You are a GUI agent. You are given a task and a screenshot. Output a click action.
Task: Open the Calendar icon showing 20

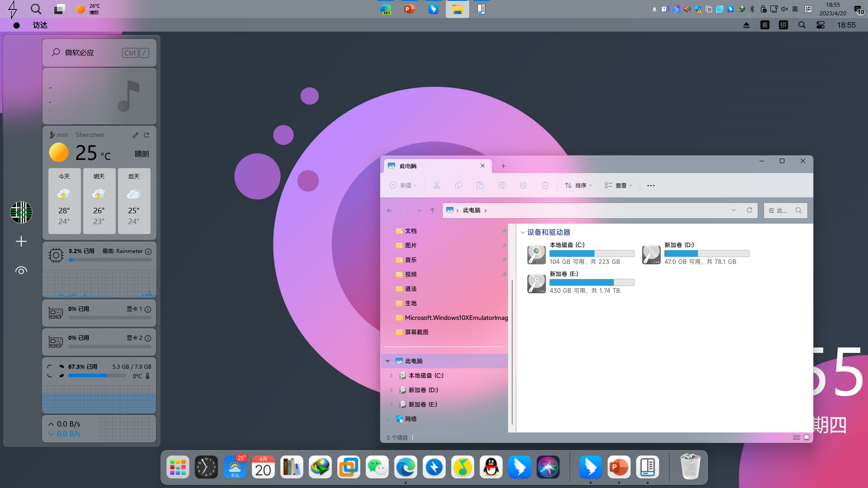tap(263, 467)
